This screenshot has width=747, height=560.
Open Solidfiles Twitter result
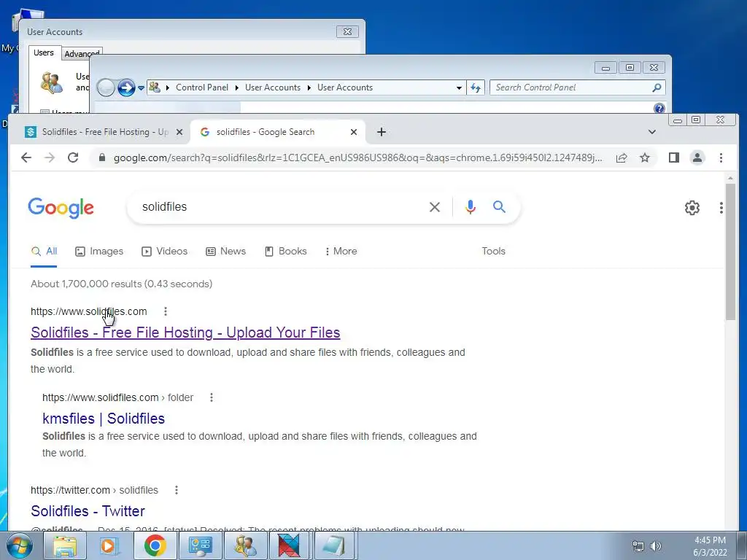pyautogui.click(x=88, y=511)
